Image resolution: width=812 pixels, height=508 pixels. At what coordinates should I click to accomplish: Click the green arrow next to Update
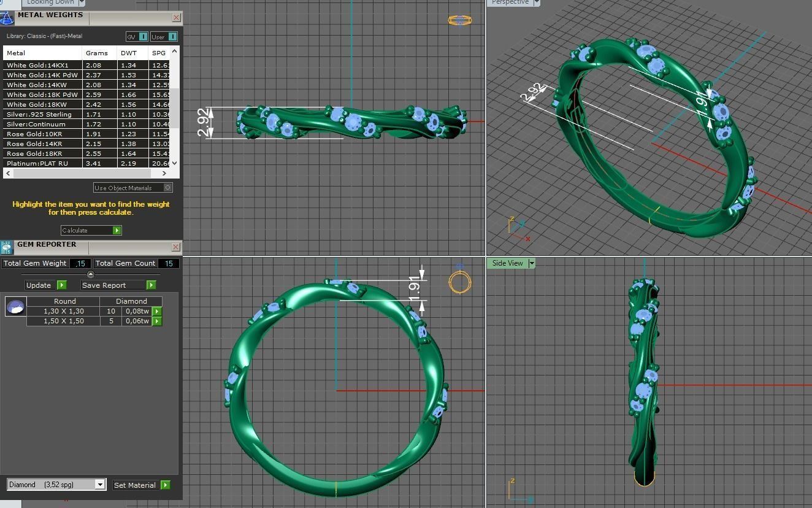coord(61,285)
